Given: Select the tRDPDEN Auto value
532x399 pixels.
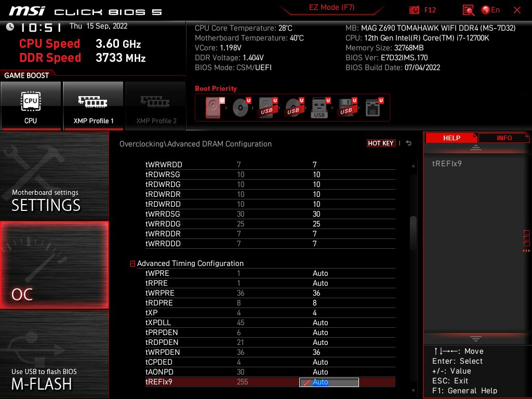Looking at the screenshot, I should pyautogui.click(x=320, y=342).
